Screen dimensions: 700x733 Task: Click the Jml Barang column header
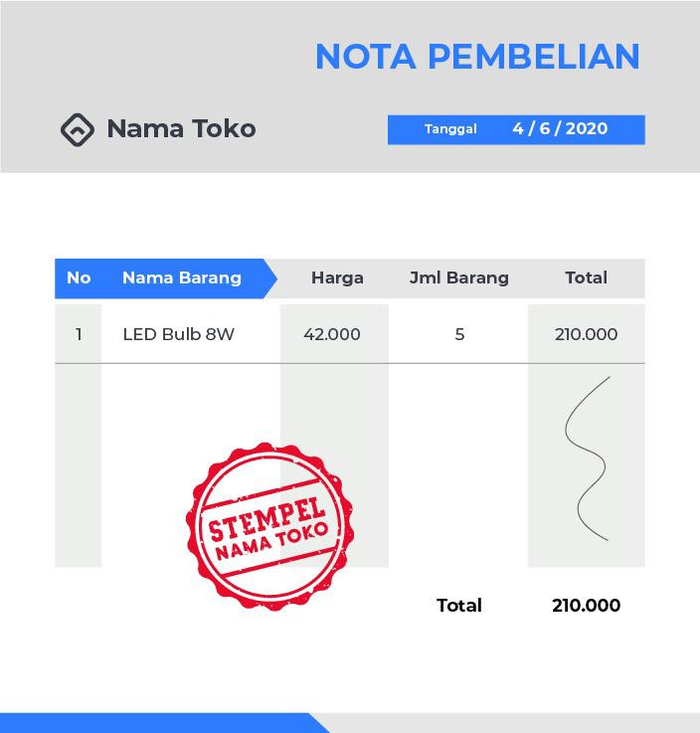pos(458,278)
